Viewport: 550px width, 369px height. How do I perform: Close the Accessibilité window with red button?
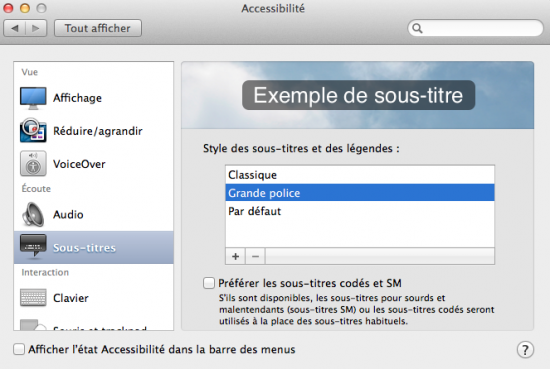[x=8, y=8]
